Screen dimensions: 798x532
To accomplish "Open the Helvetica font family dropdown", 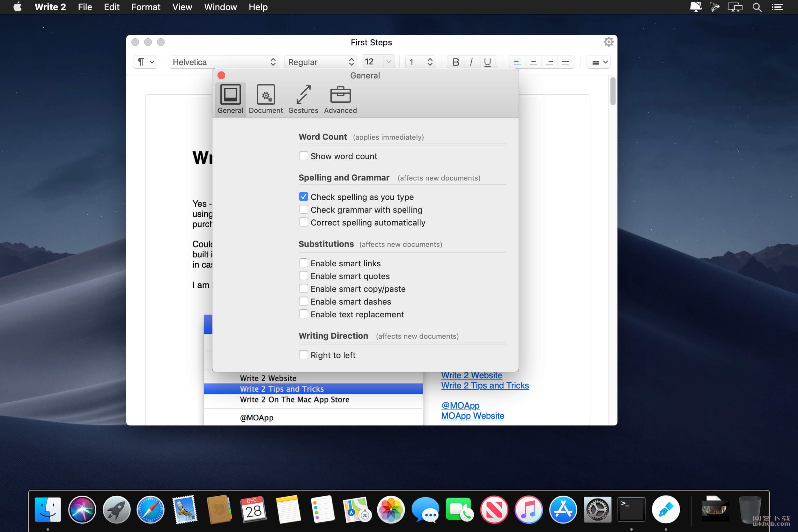I will point(224,62).
